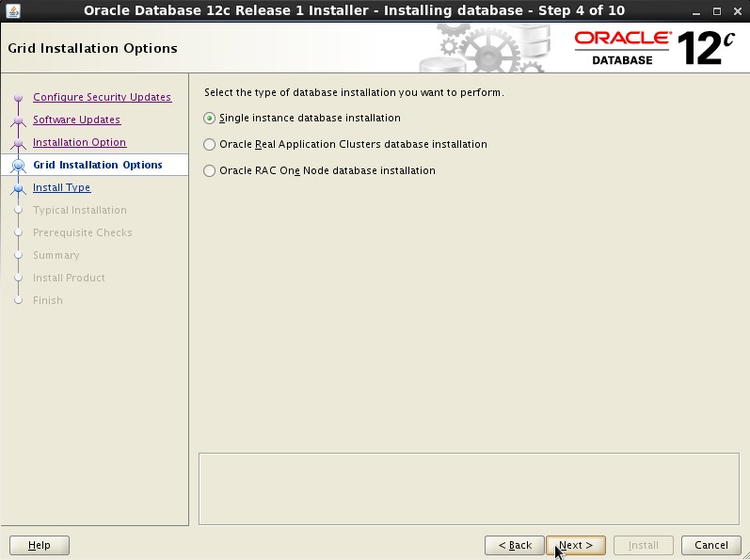
Task: Click the Help button
Action: 40,545
